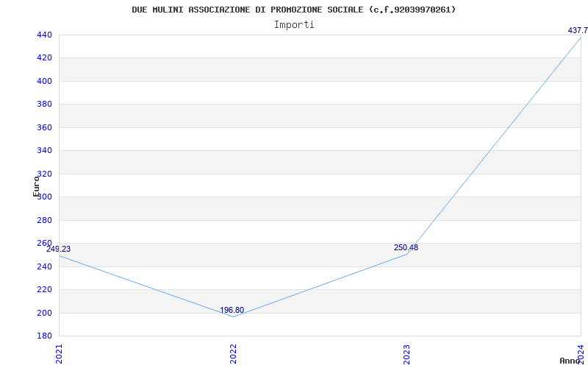Click the 360 y-axis tick label
The height and width of the screenshot is (368, 588).
pyautogui.click(x=44, y=127)
